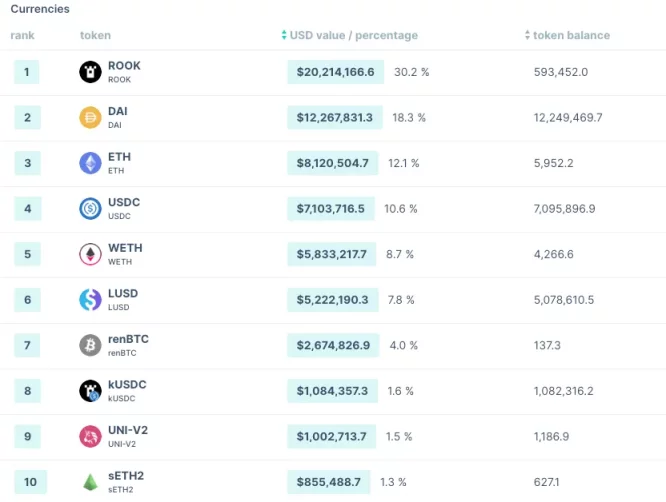Sort by USD value / percentage
Image resolution: width=666 pixels, height=502 pixels.
349,36
